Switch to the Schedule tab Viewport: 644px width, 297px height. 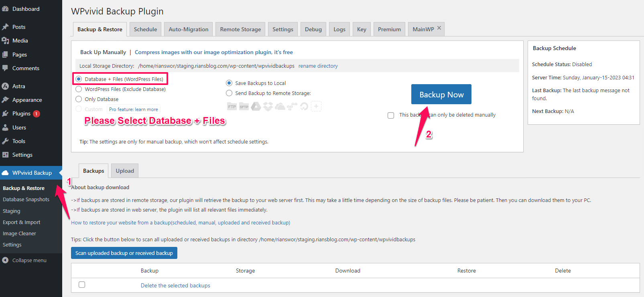coord(145,29)
